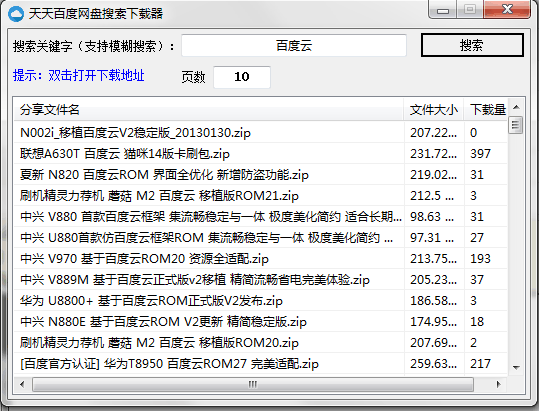The width and height of the screenshot is (539, 411).
Task: Select row 中兴 V889M 基于百度云正式版v2移植
Action: point(261,279)
